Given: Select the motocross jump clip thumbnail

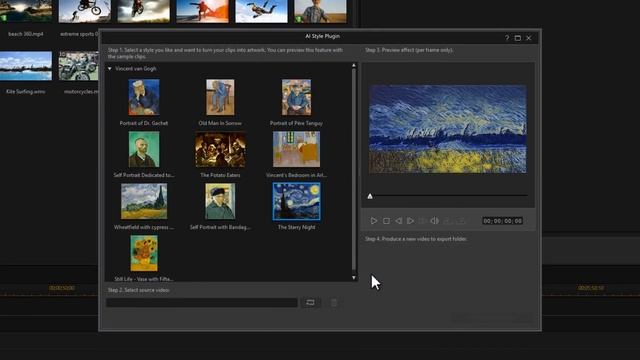Looking at the screenshot, I should [144, 11].
